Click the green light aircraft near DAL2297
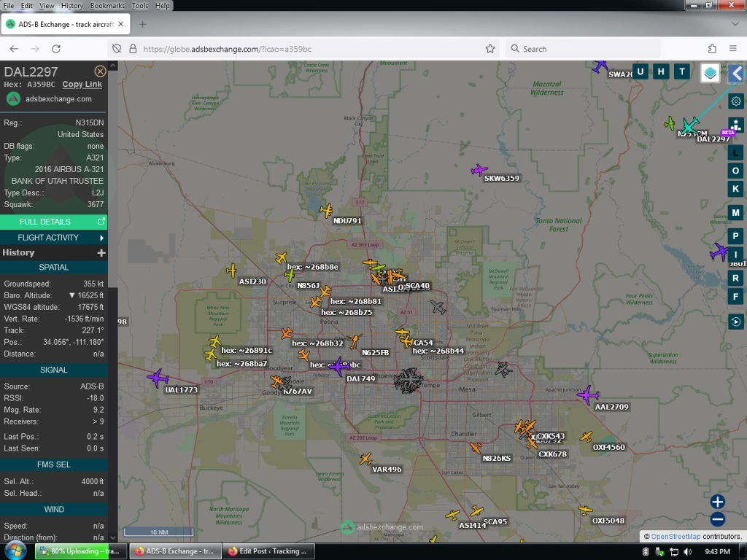The height and width of the screenshot is (560, 747). tap(670, 123)
